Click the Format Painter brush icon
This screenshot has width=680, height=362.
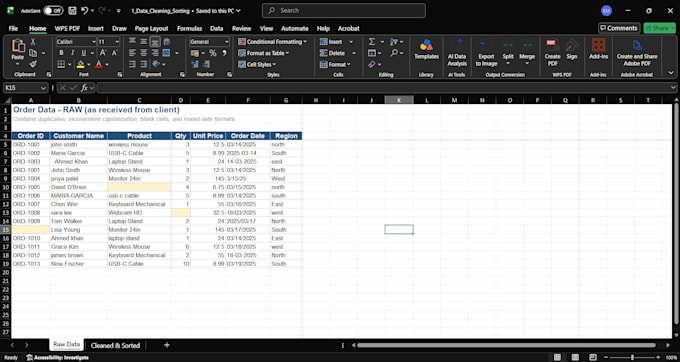33,64
